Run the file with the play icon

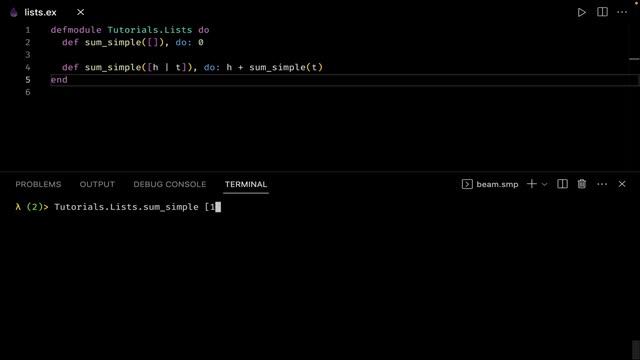tap(581, 12)
